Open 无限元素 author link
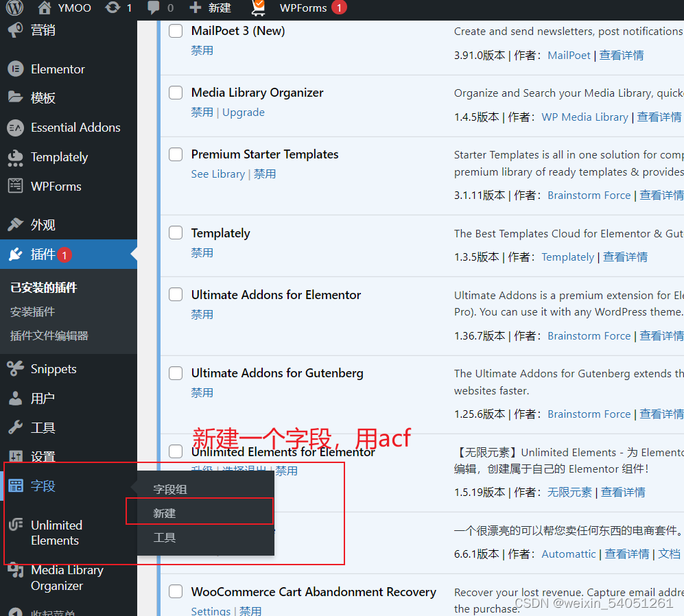 click(x=569, y=492)
